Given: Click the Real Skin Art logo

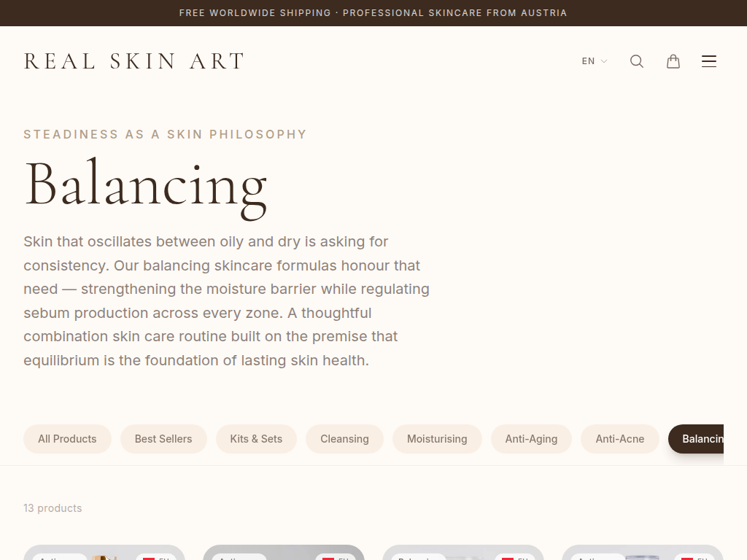Looking at the screenshot, I should point(134,61).
